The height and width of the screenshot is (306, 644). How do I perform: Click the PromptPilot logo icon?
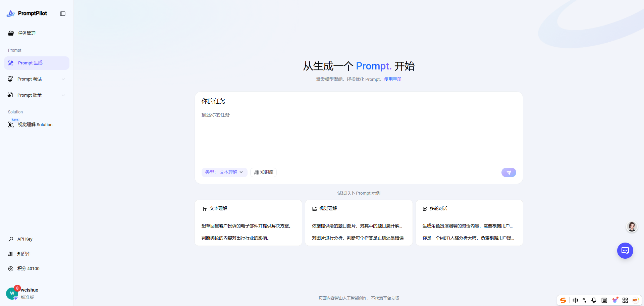tap(11, 13)
